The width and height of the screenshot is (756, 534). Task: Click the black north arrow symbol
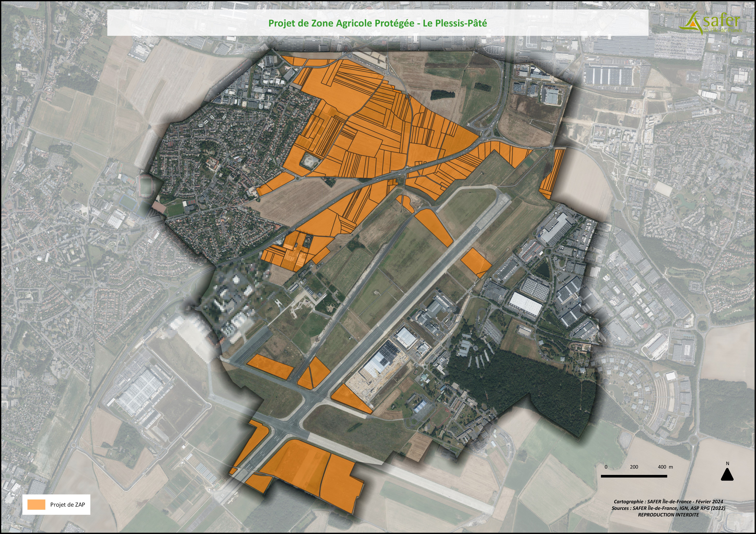(x=727, y=475)
